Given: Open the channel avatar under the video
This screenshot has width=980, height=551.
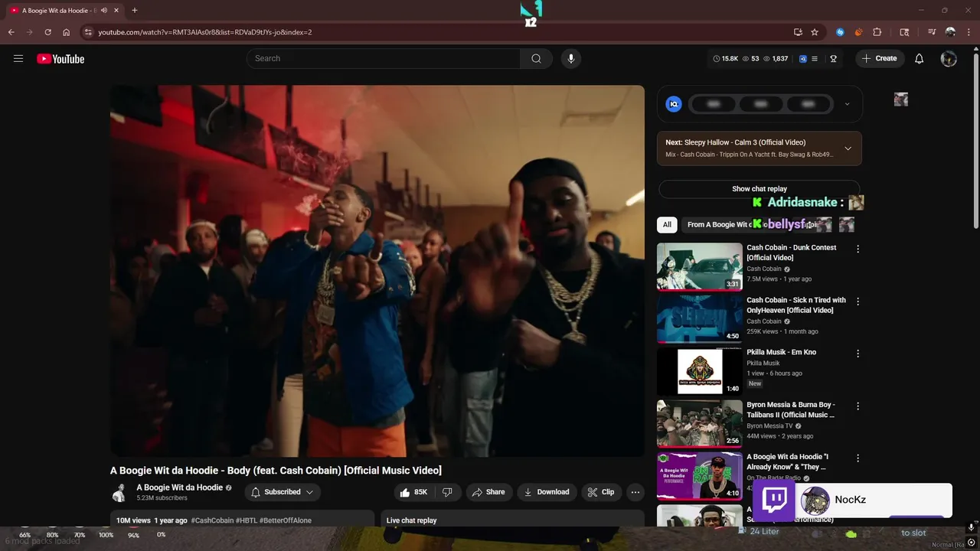Looking at the screenshot, I should 119,492.
